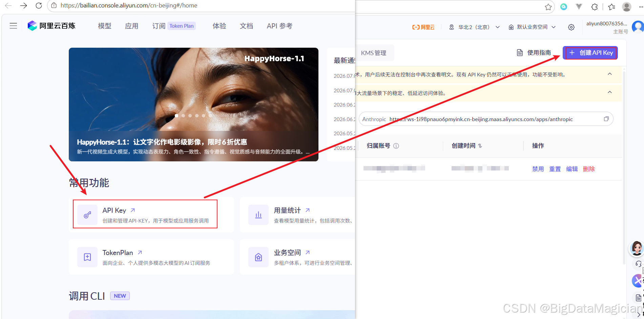Viewport: 644px width, 319px height.
Task: Collapse the second yellow notice banner
Action: (x=610, y=92)
